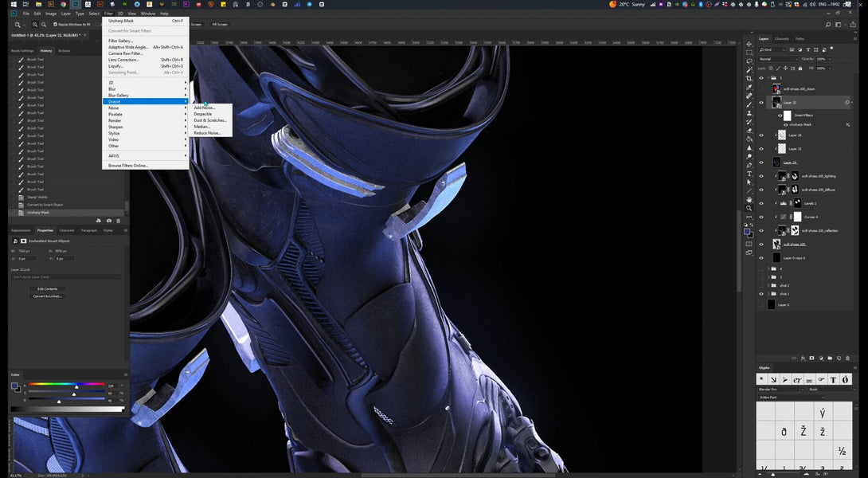
Task: Expand the shot 1 group
Action: tap(767, 293)
